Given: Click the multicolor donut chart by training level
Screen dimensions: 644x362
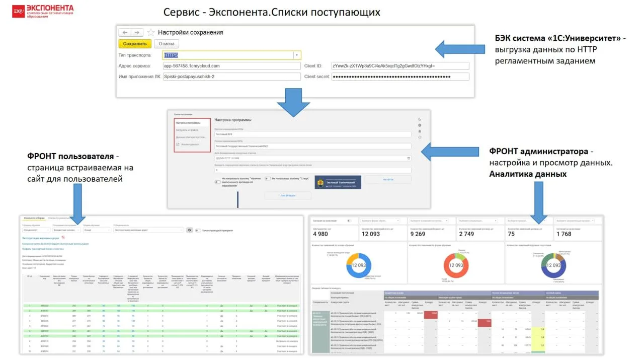Looking at the screenshot, I should click(553, 265).
